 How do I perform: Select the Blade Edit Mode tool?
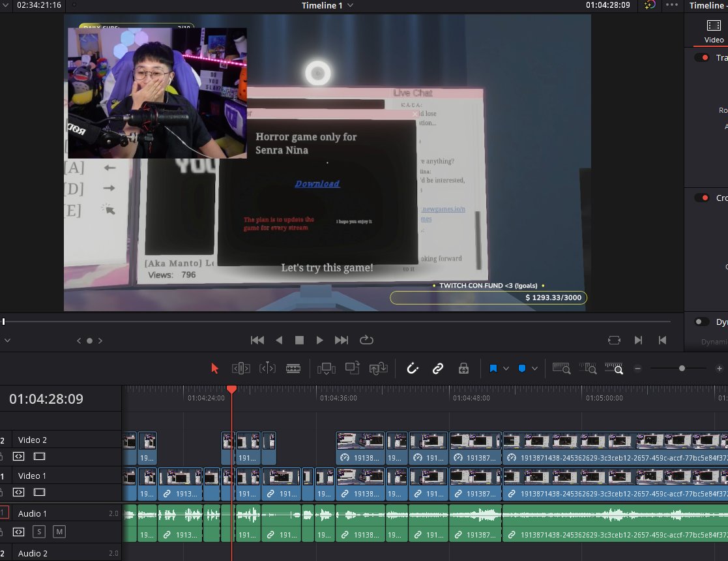coord(293,369)
